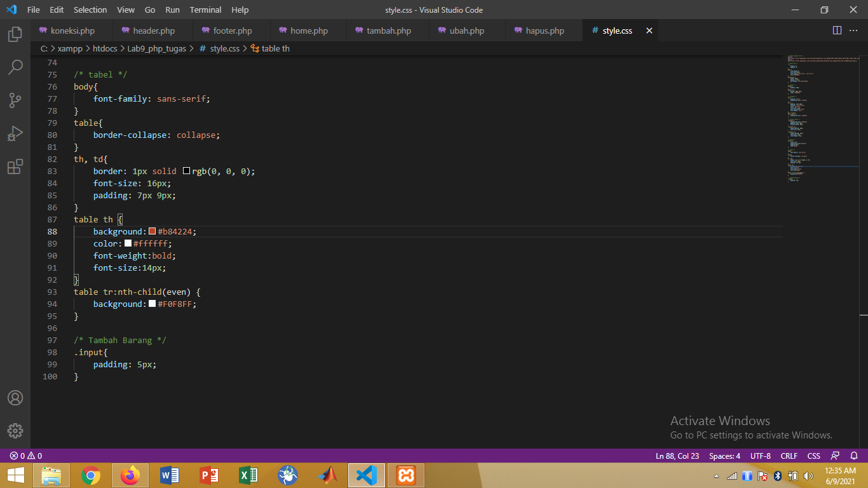Screen dimensions: 868x488
Task: Open the Explorer view in activity bar
Action: coord(15,34)
